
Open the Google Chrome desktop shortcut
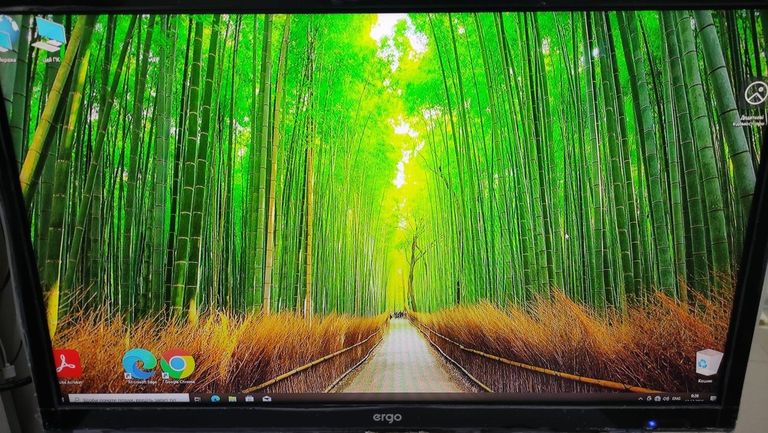[177, 366]
